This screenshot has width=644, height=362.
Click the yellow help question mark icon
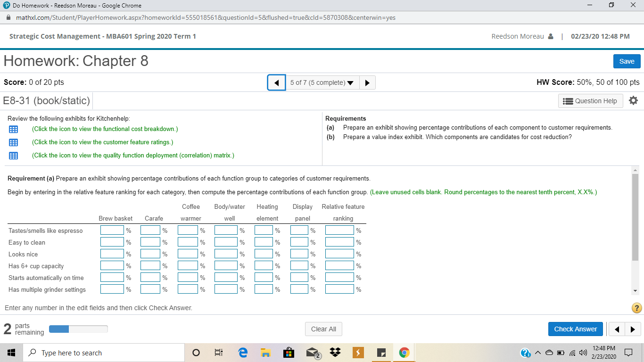636,308
